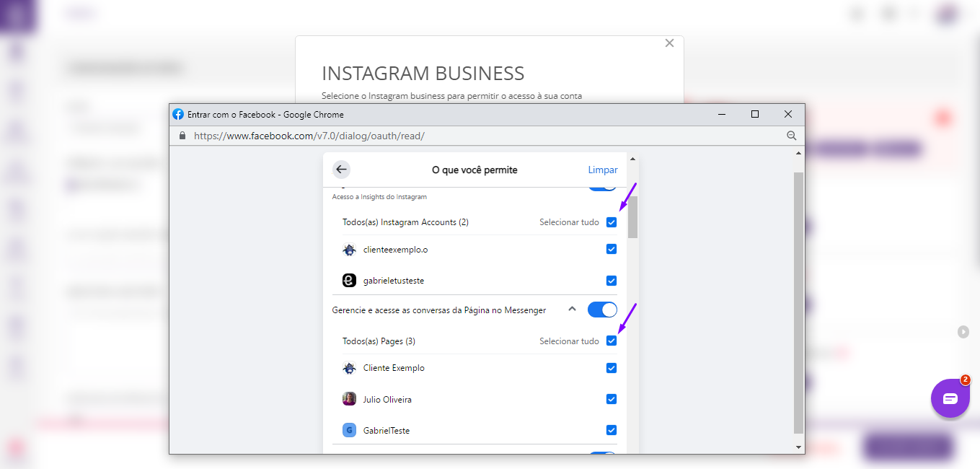Click the GabrielTeste page avatar

[349, 430]
